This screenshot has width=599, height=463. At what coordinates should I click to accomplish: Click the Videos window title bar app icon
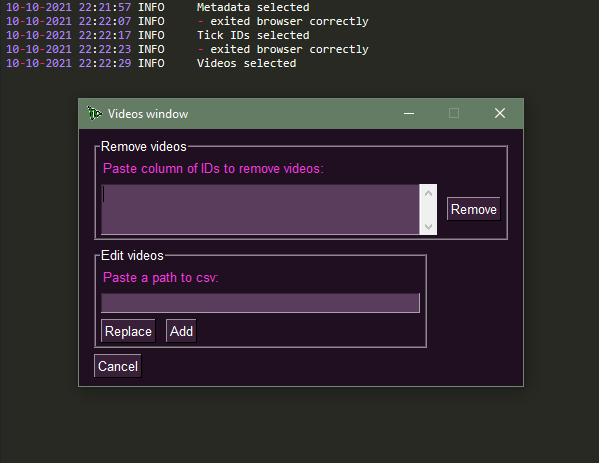click(94, 113)
